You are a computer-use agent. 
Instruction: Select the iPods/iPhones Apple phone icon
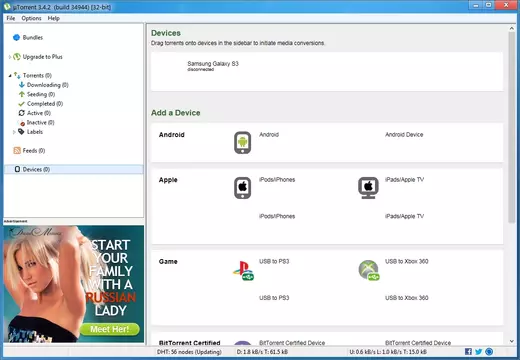pos(242,188)
